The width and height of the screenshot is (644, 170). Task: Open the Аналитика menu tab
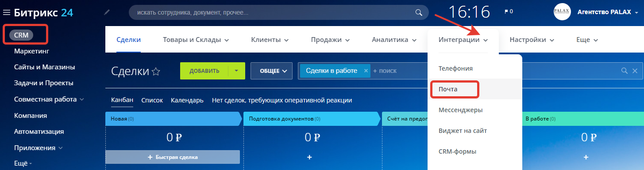[394, 40]
